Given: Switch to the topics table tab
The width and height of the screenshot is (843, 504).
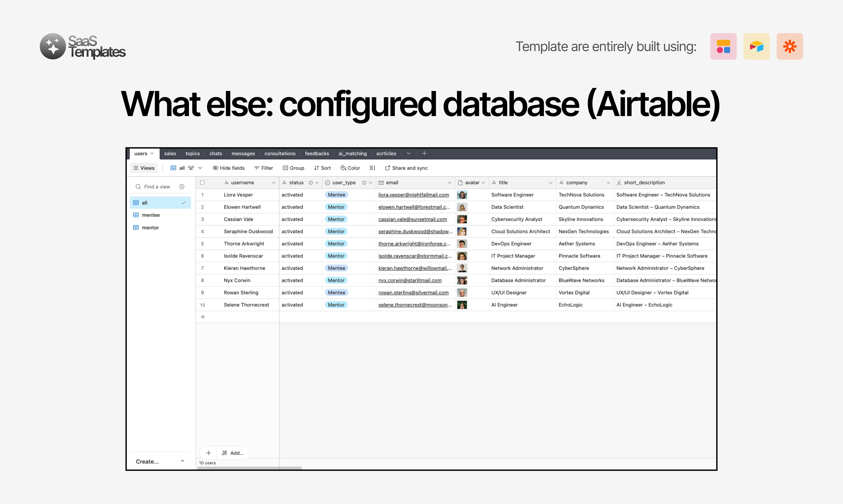Looking at the screenshot, I should [x=193, y=154].
